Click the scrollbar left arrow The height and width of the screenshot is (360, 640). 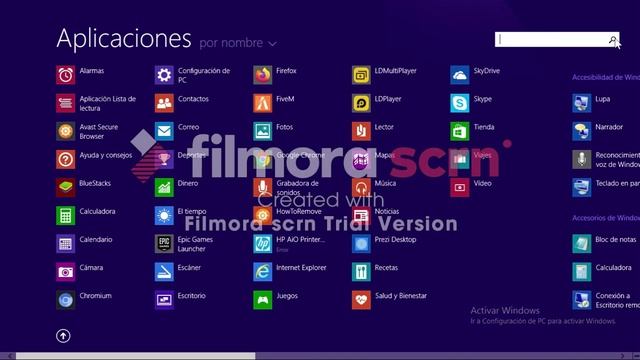(9, 356)
